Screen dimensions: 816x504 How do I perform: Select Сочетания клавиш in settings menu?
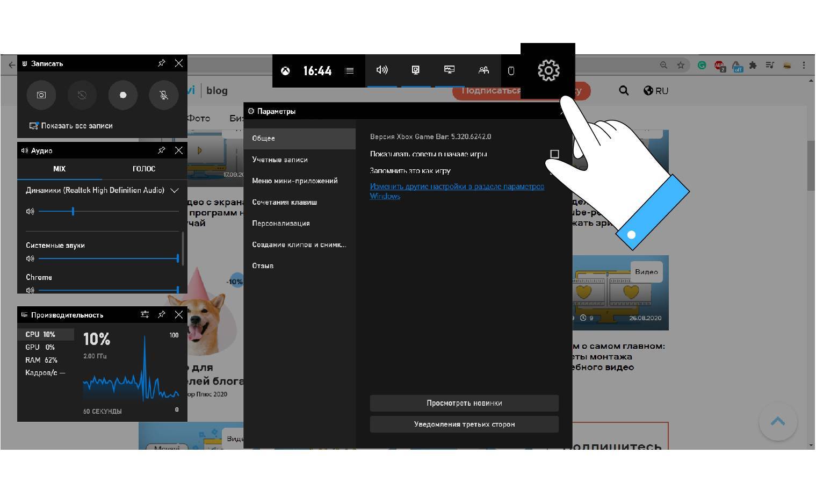tap(284, 202)
